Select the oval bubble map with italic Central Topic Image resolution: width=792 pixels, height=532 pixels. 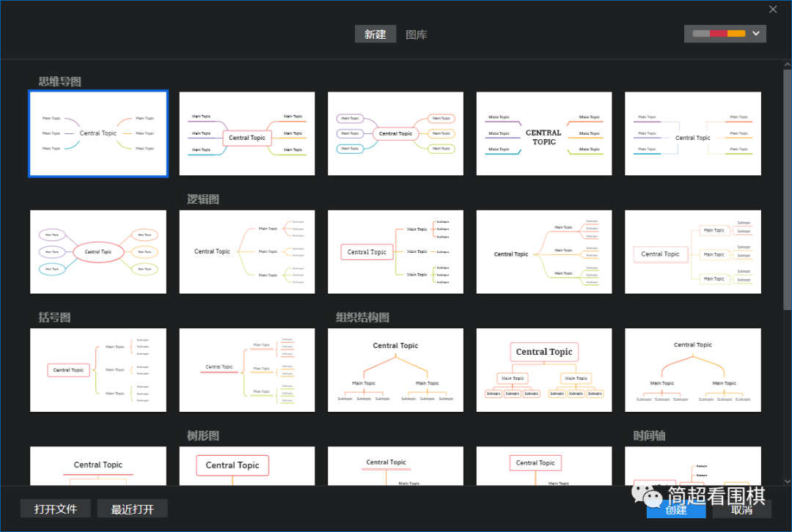(98, 252)
